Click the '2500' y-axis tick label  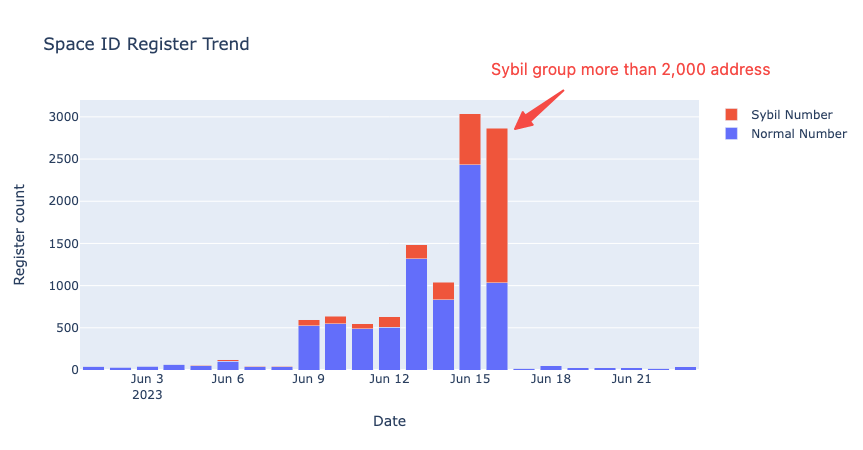(64, 159)
